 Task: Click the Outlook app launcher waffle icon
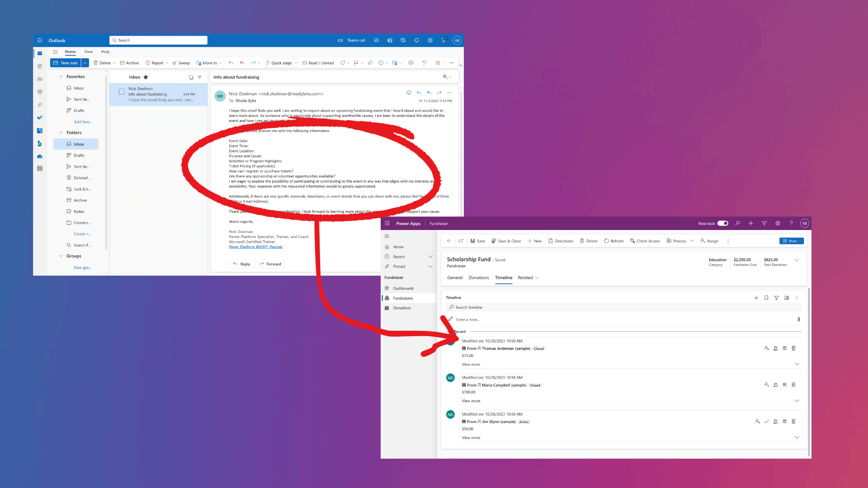(x=40, y=40)
